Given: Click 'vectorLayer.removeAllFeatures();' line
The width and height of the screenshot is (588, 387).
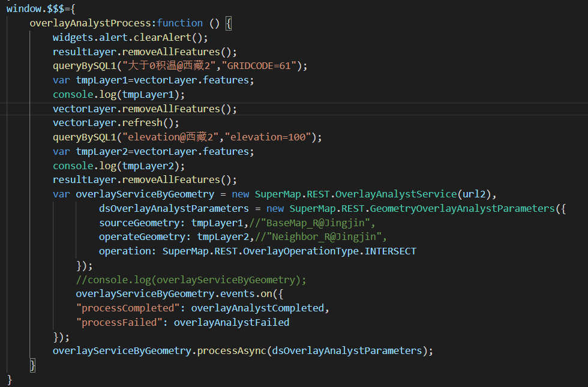Looking at the screenshot, I should click(x=145, y=109).
